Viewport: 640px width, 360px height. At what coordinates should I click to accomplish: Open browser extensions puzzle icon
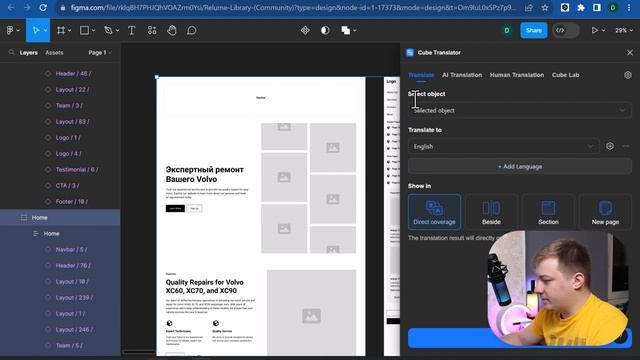(x=581, y=8)
